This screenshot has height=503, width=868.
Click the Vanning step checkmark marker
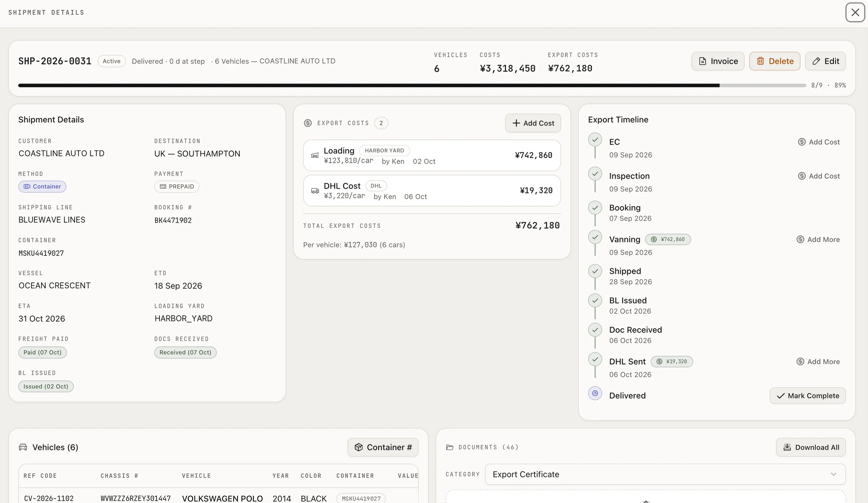pos(595,237)
